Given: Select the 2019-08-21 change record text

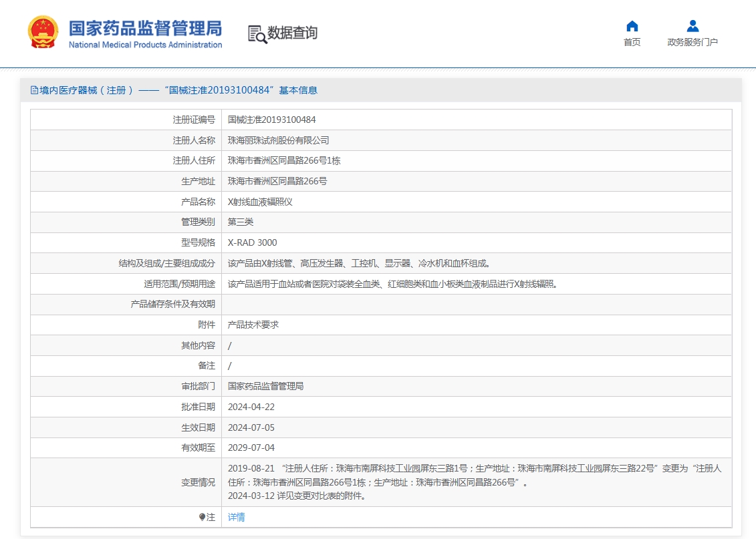Looking at the screenshot, I should [x=475, y=476].
